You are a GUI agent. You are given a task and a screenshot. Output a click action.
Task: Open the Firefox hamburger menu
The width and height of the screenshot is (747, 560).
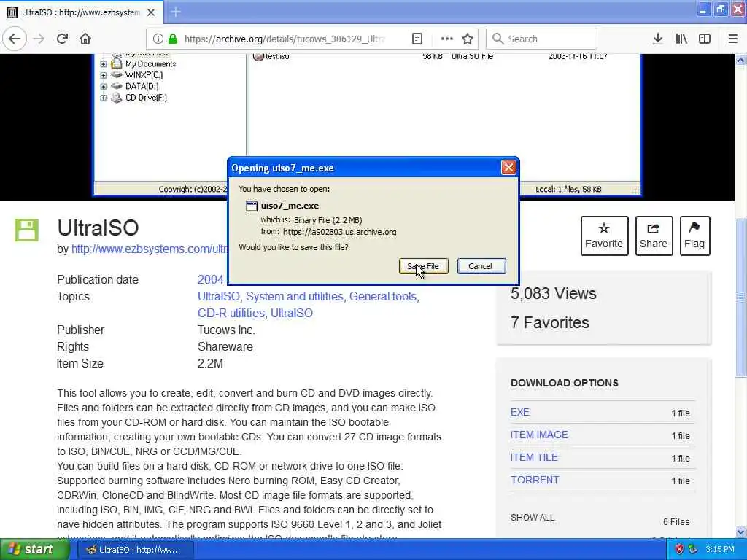(x=732, y=39)
